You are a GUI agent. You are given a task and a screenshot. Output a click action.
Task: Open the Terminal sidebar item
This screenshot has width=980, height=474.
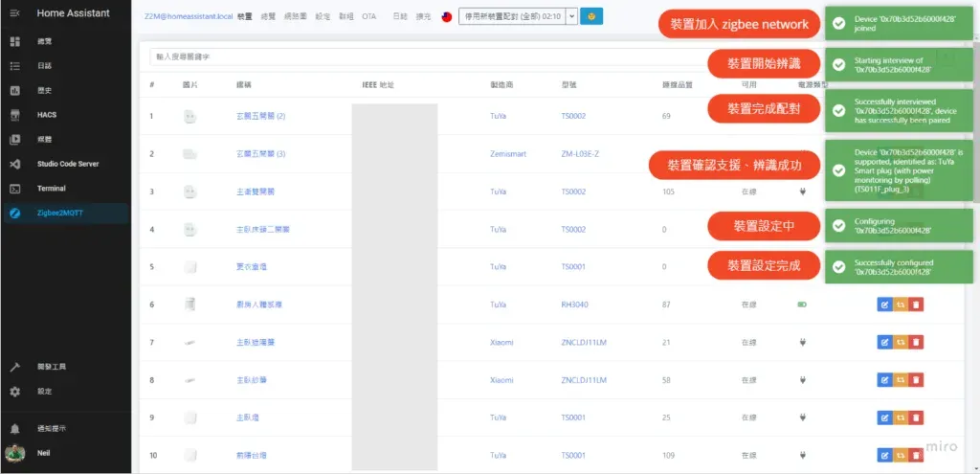point(51,189)
